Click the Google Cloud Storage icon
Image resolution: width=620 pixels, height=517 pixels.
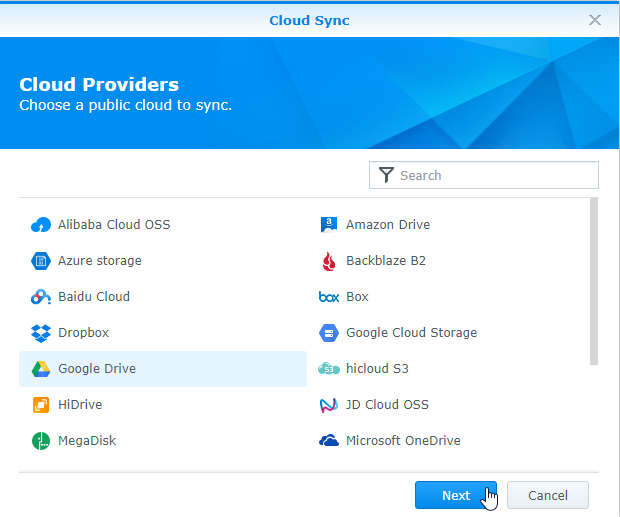[x=329, y=333]
